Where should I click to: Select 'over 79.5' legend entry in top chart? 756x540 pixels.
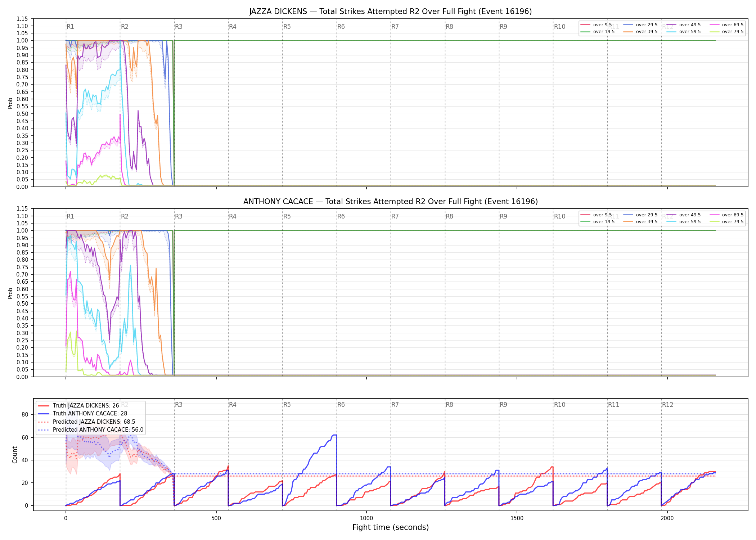pos(726,32)
